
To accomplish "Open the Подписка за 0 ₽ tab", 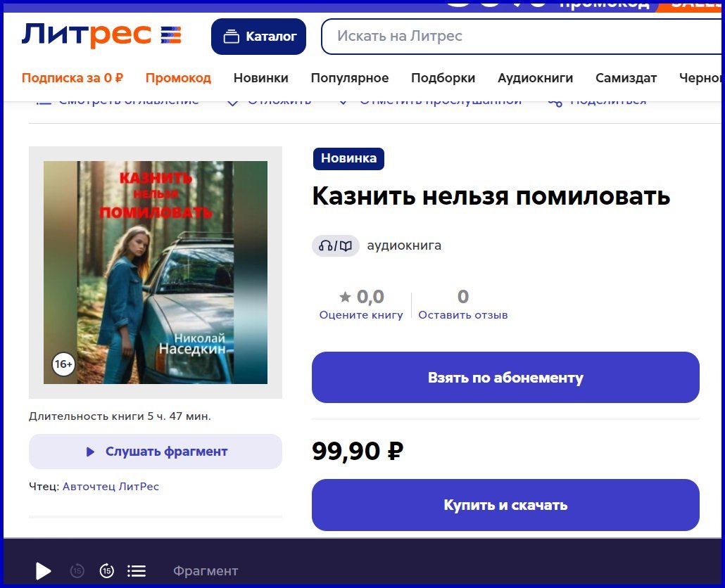I will tap(72, 77).
